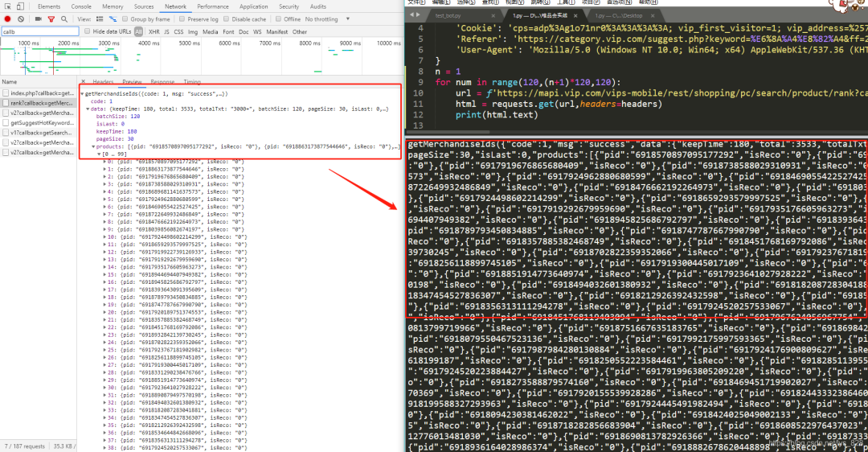Toggle Hide data URLs checkbox
The image size is (868, 452).
[88, 31]
